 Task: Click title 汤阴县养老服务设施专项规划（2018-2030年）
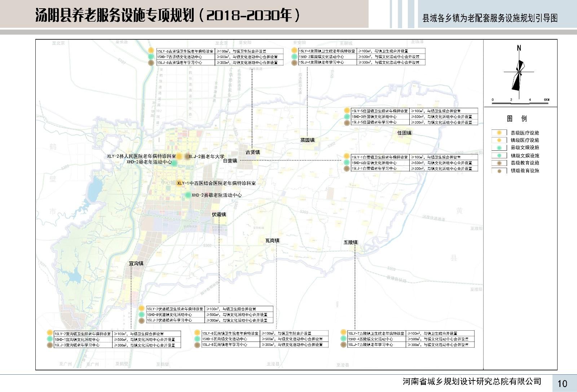point(168,15)
